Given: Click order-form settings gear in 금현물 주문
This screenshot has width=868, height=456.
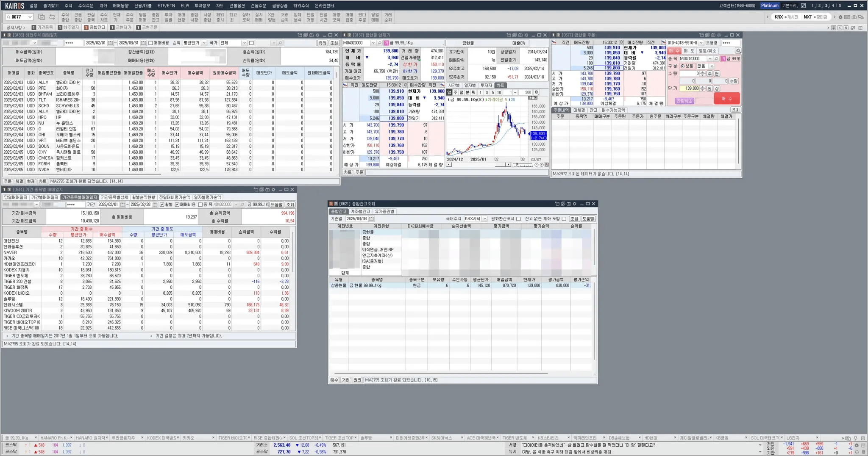Looking at the screenshot, I should (738, 51).
